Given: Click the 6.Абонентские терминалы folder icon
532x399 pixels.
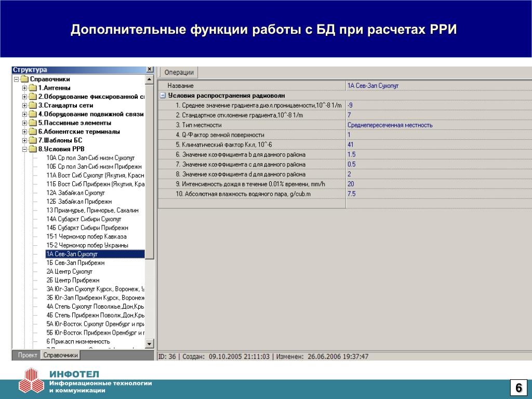Looking at the screenshot, I should tap(33, 132).
